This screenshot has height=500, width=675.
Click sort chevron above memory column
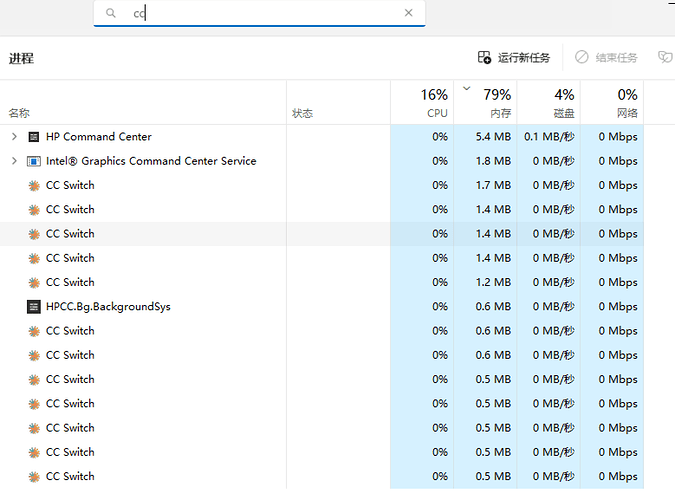click(x=466, y=89)
